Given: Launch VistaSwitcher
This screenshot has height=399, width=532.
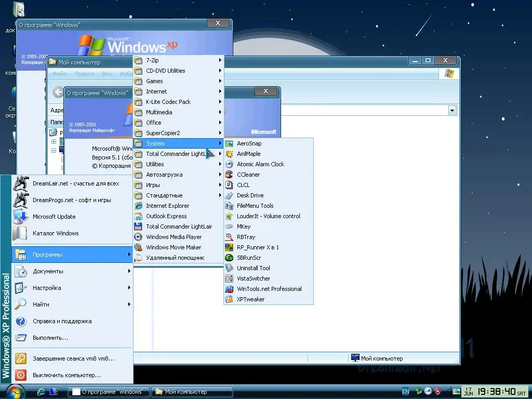Looking at the screenshot, I should [269, 278].
